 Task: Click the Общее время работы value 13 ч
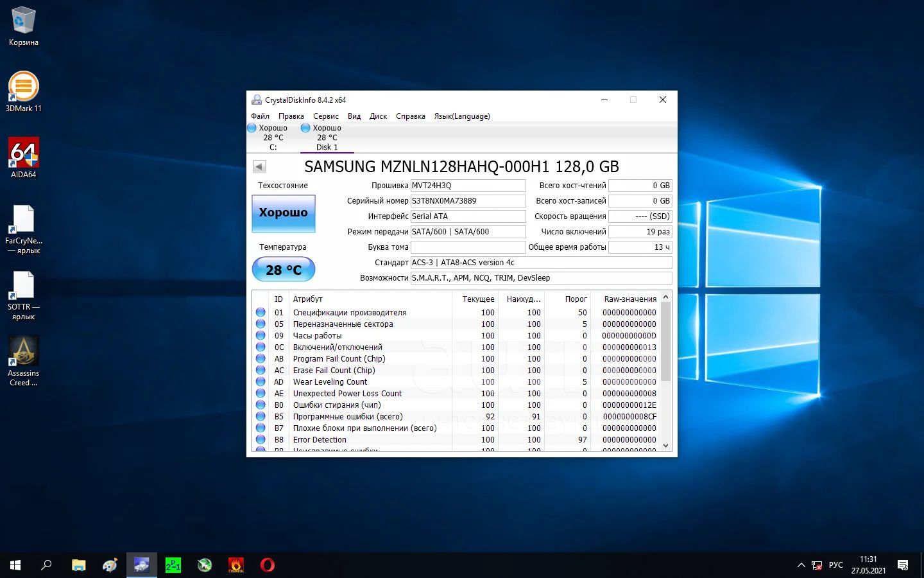pos(640,247)
